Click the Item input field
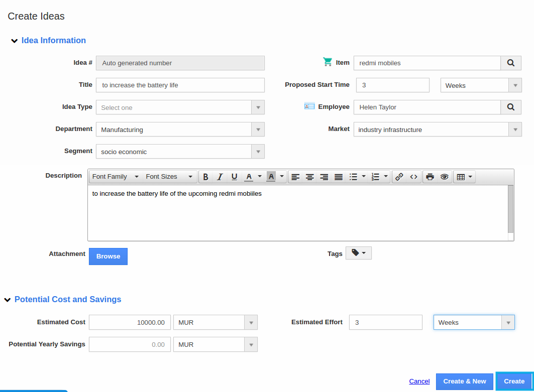 tap(427, 63)
